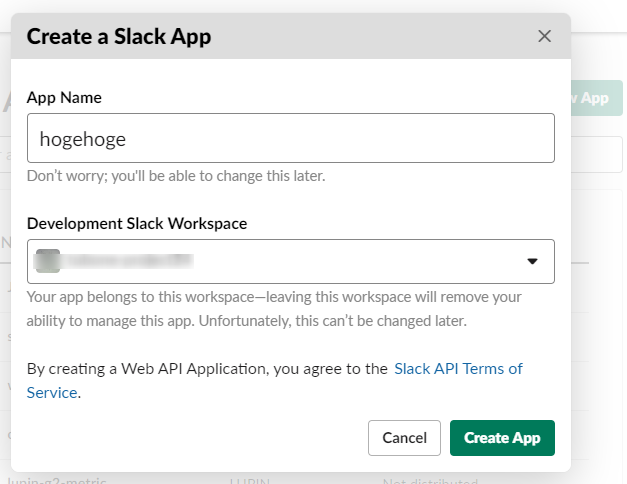Click the 'App Name' label text
Image resolution: width=627 pixels, height=484 pixels.
tap(64, 98)
